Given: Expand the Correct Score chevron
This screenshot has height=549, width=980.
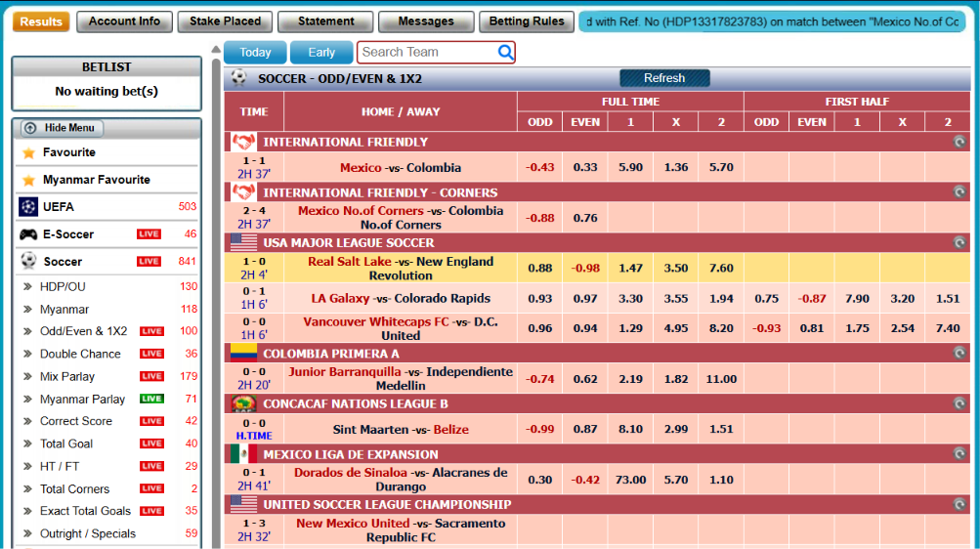Looking at the screenshot, I should [x=27, y=422].
